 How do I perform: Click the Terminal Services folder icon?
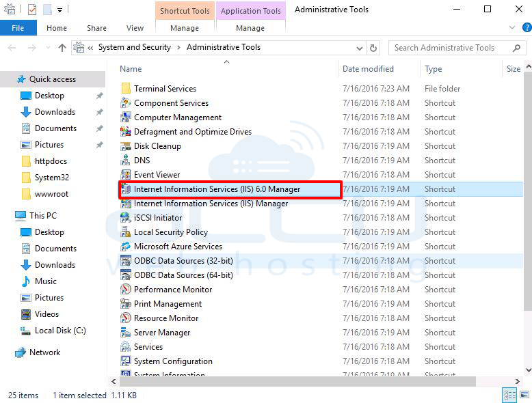coord(126,89)
